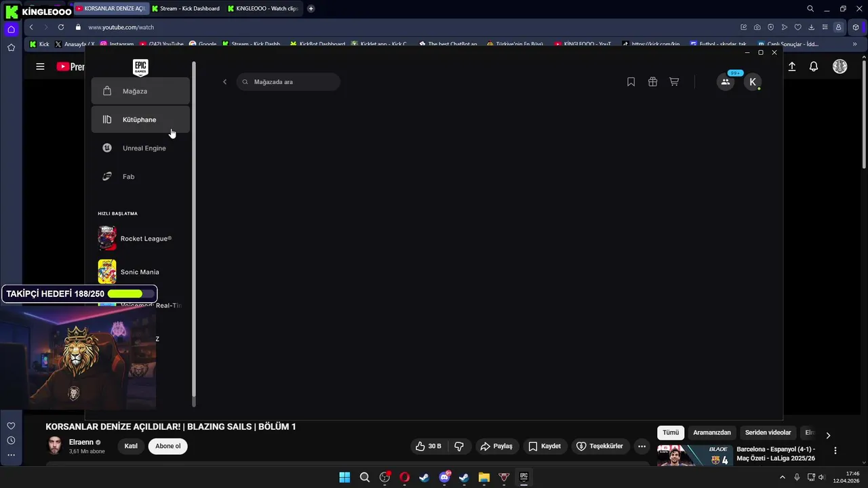Open Epic Games launcher taskbar icon
Viewport: 868px width, 488px height.
click(524, 477)
